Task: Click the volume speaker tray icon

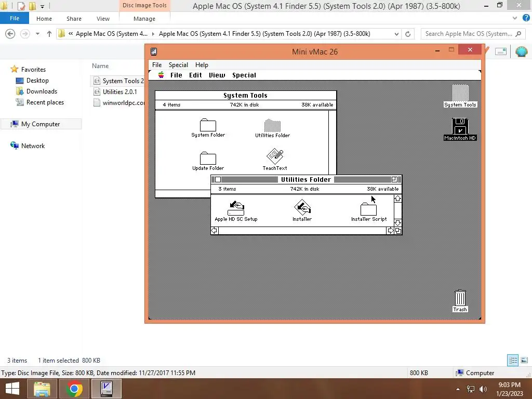Action: pyautogui.click(x=483, y=389)
